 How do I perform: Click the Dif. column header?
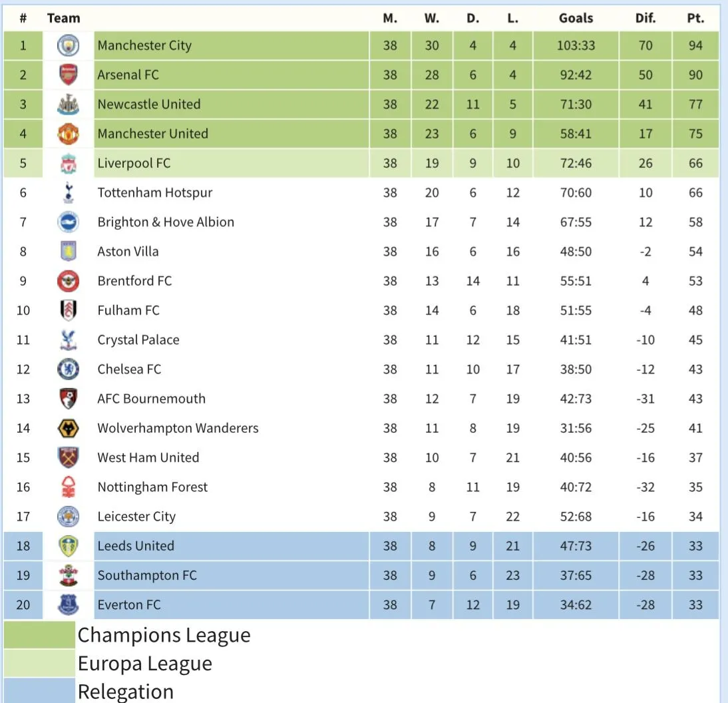pos(645,19)
